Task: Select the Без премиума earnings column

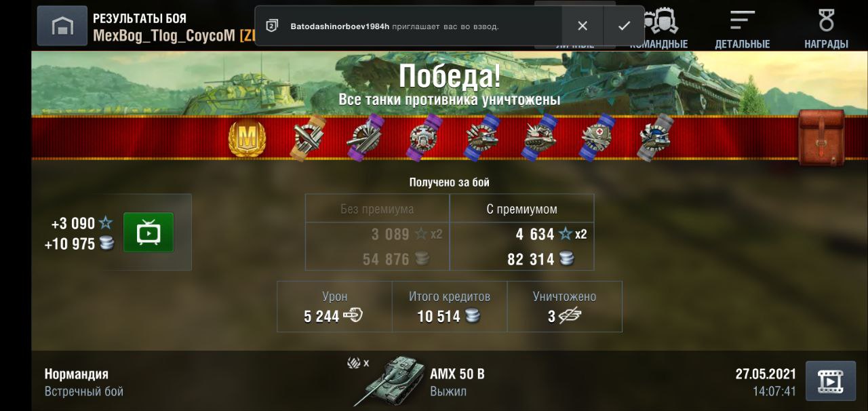Action: (377, 232)
